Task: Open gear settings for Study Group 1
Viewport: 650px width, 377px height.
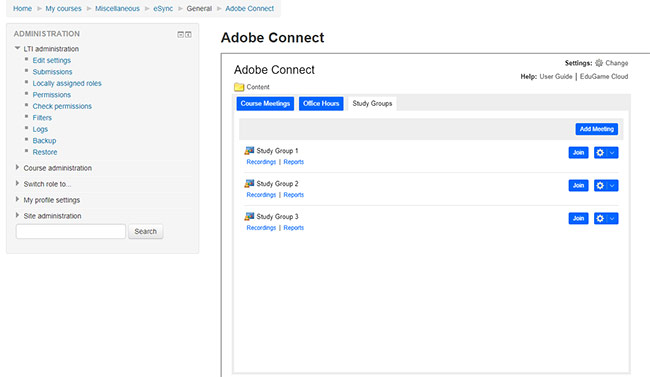Action: [600, 153]
